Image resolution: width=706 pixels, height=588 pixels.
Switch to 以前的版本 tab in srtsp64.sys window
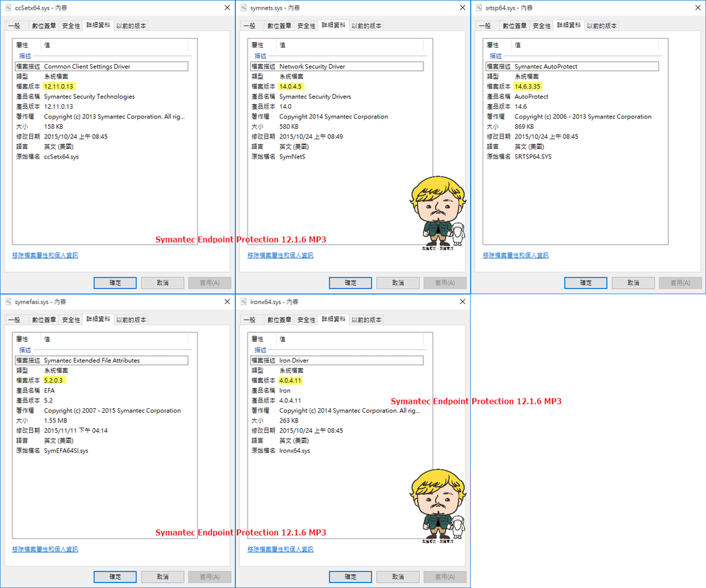(602, 26)
